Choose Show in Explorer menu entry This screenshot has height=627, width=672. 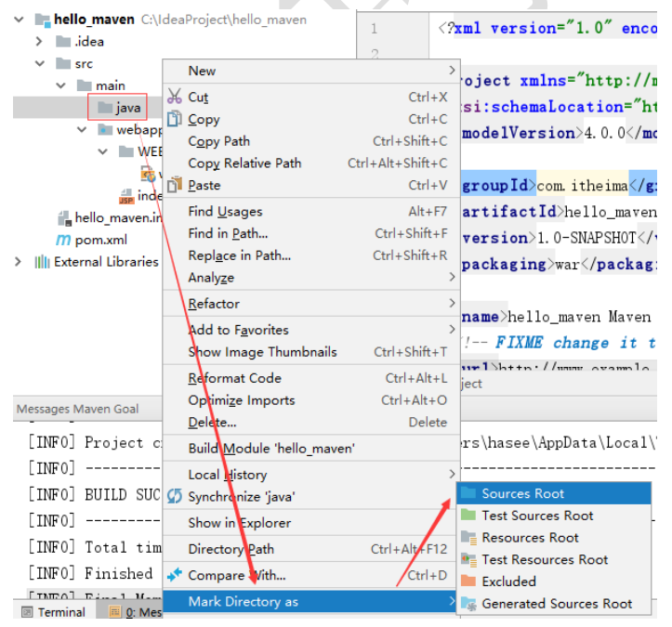(x=311, y=522)
